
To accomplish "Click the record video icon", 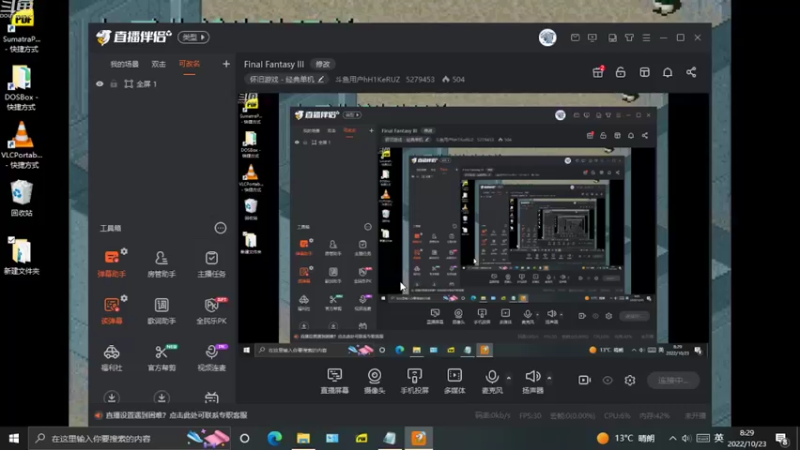I will point(584,380).
